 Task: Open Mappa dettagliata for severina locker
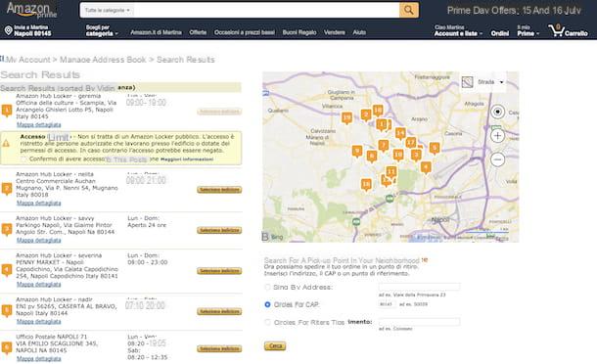(39, 285)
